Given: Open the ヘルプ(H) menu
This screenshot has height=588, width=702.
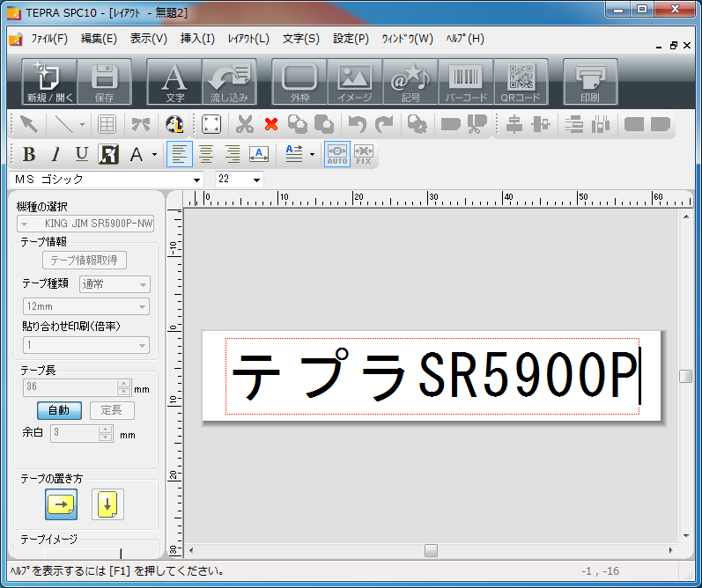Looking at the screenshot, I should [x=465, y=39].
